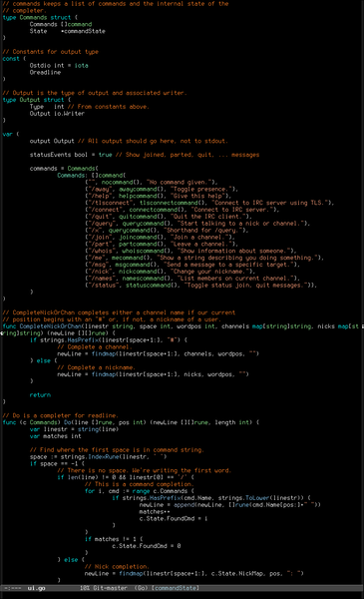The image size is (364, 599).
Task: Click the "/nick" nickcommand() entry
Action: 171,272
